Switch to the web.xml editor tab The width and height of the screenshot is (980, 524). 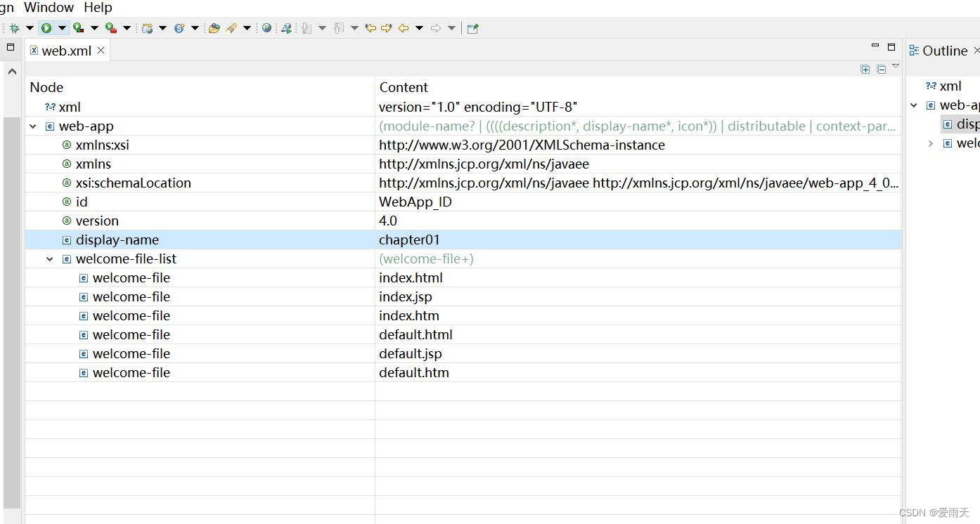[x=67, y=50]
